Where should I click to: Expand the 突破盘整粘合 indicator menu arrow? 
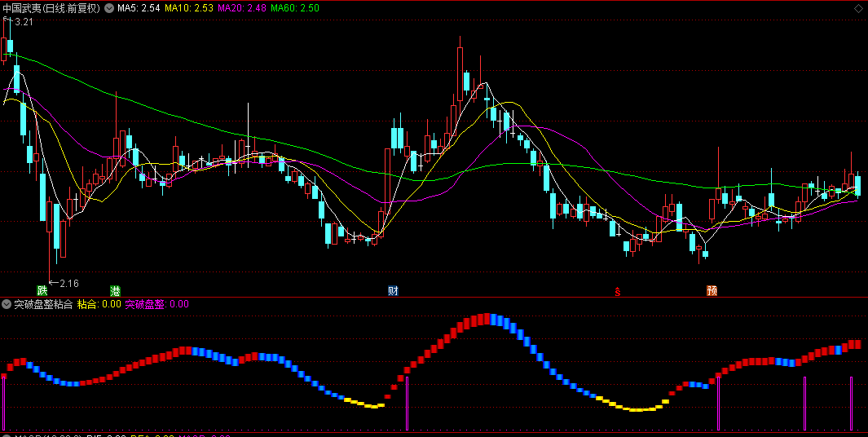coord(7,303)
